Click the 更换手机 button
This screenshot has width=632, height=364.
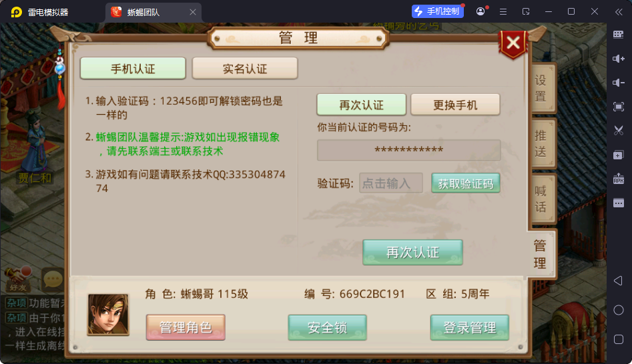point(455,105)
